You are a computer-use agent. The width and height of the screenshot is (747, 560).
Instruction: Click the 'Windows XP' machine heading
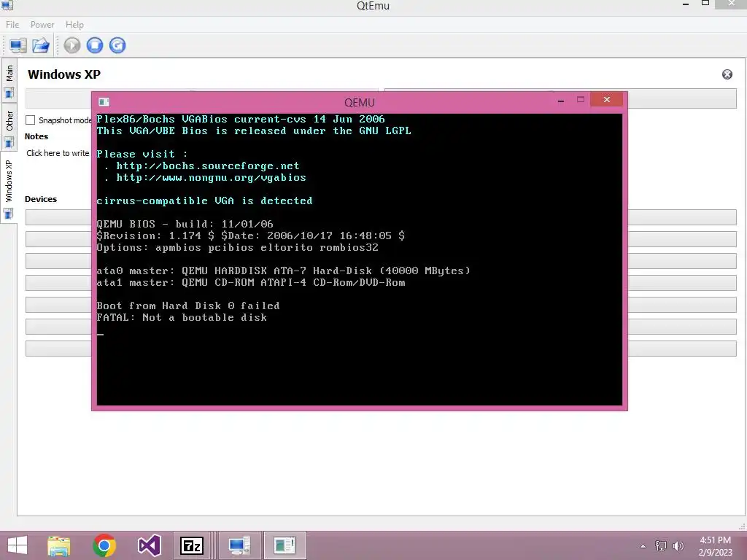click(64, 74)
